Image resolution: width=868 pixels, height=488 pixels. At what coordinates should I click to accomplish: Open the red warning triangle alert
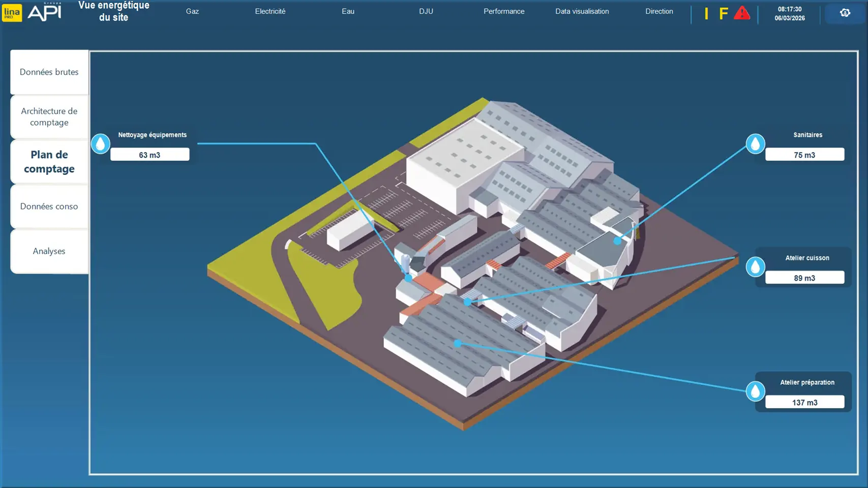[742, 13]
